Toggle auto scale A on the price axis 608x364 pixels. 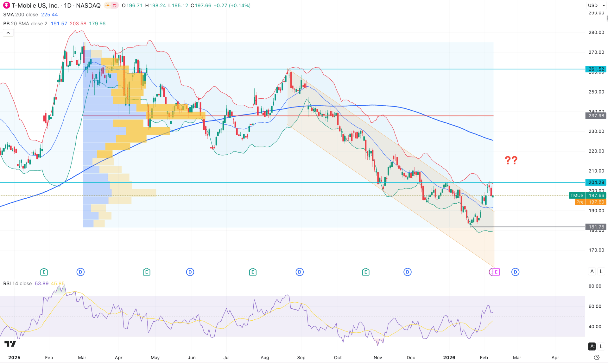coord(592,271)
